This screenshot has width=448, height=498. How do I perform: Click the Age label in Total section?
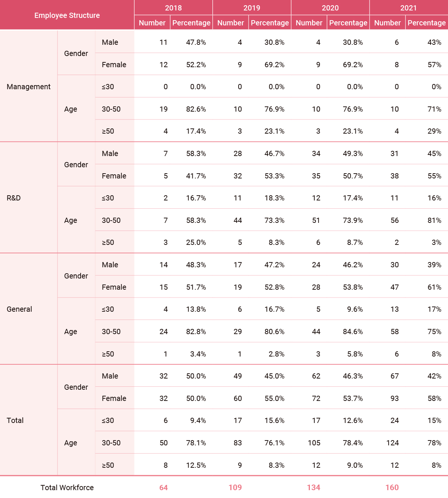pos(71,443)
